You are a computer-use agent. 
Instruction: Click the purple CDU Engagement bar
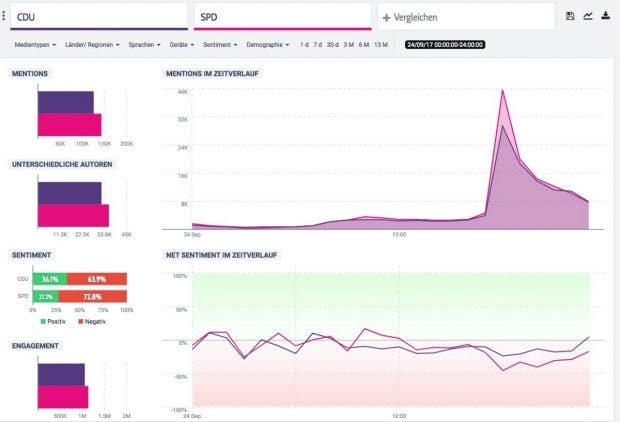click(x=61, y=375)
